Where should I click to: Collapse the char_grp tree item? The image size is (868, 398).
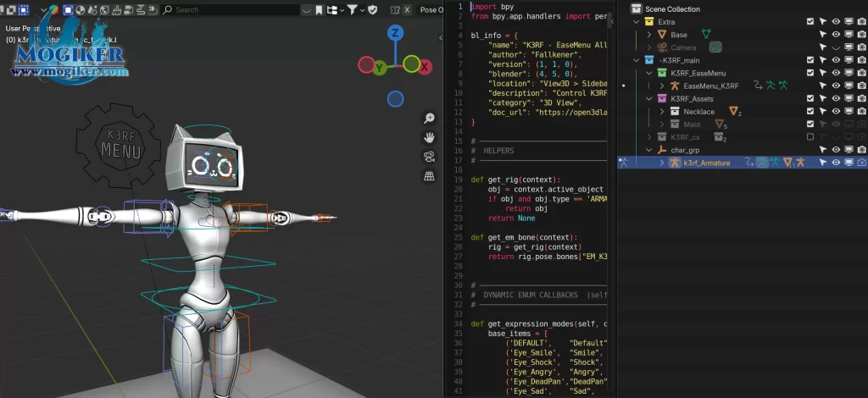coord(649,150)
